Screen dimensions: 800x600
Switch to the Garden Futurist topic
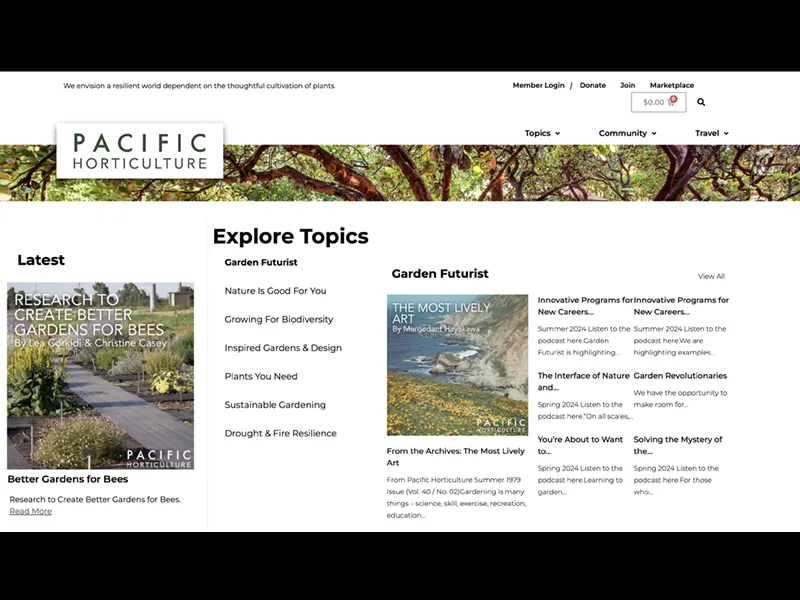pos(261,262)
